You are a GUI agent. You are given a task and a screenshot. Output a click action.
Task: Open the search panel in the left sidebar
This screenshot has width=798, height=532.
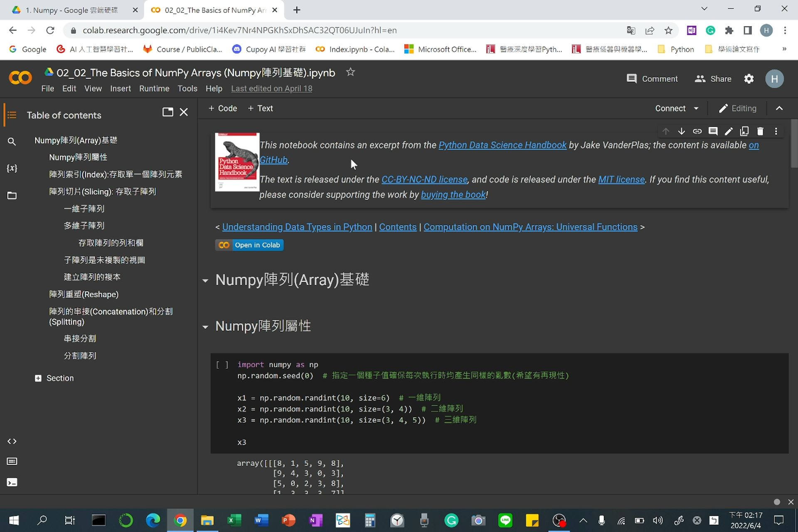tap(12, 141)
